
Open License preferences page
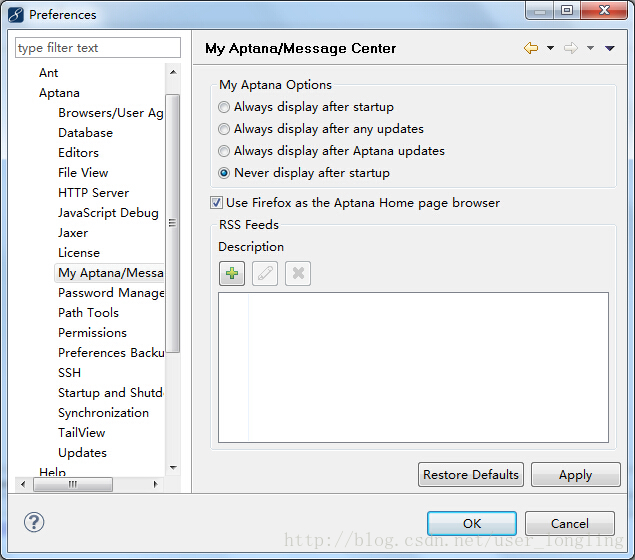point(79,253)
